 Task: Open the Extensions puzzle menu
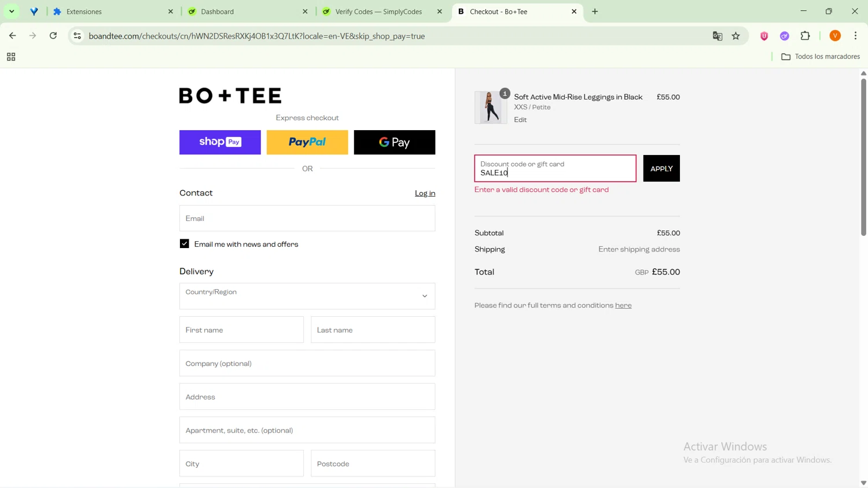[806, 36]
